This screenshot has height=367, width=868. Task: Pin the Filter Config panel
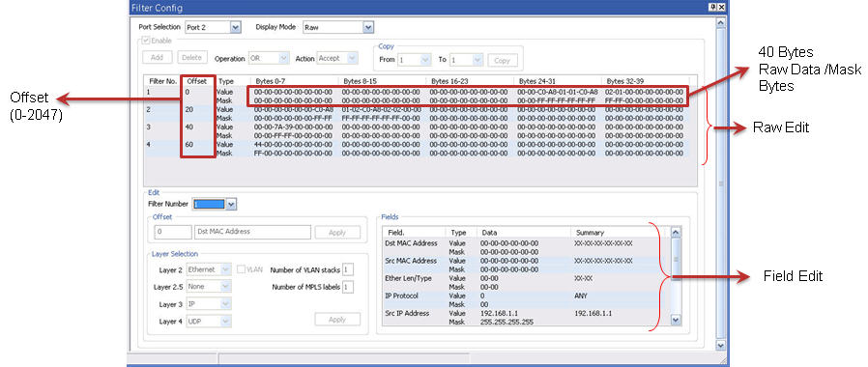(x=712, y=7)
